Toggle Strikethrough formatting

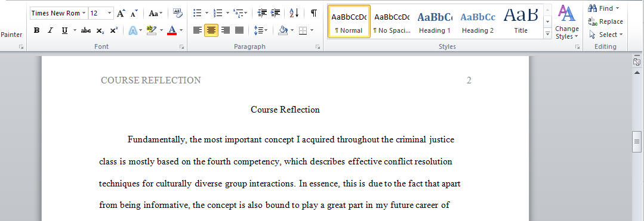(86, 30)
